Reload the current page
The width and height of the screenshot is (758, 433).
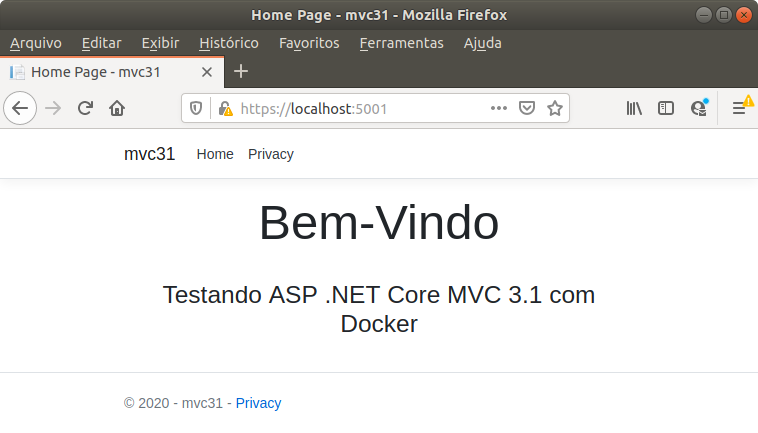tap(85, 108)
